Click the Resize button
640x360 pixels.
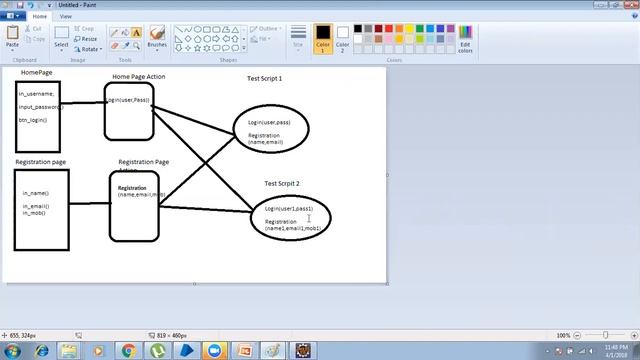tap(86, 39)
